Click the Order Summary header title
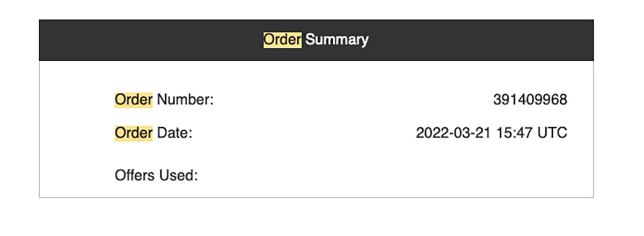The height and width of the screenshot is (236, 644). click(x=316, y=40)
